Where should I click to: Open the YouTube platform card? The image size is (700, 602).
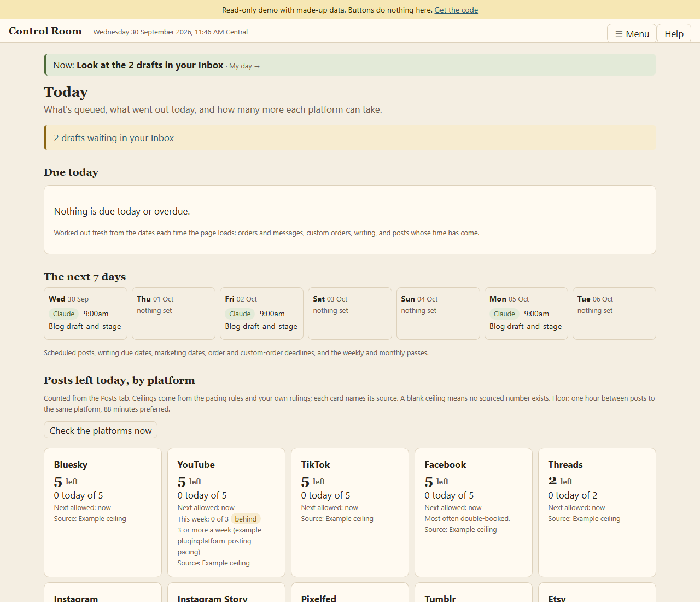pos(226,512)
